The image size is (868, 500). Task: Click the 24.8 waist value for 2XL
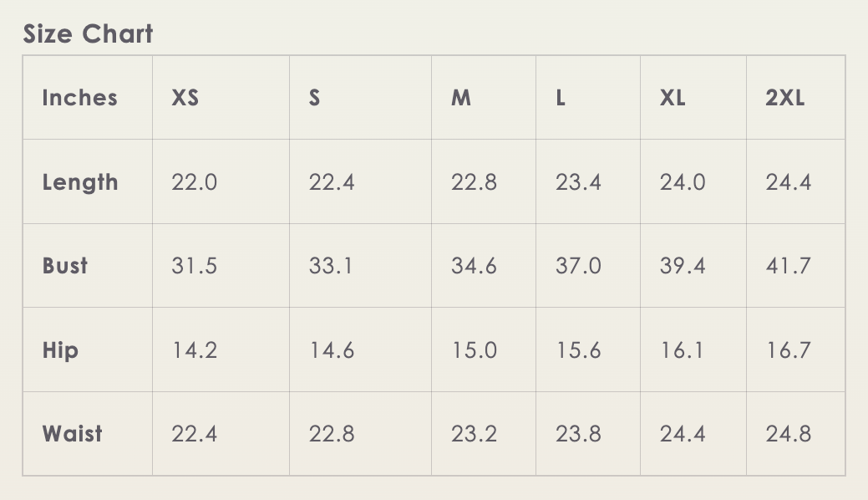(789, 434)
